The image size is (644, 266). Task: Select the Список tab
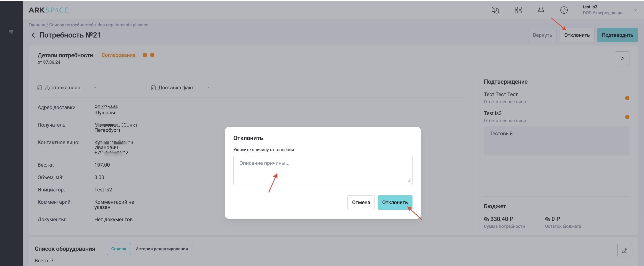(x=118, y=249)
